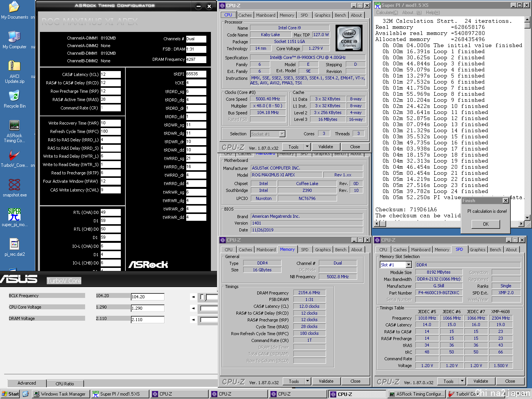Open the Tools dropdown arrow in CPU-Z SPD window

(462, 381)
